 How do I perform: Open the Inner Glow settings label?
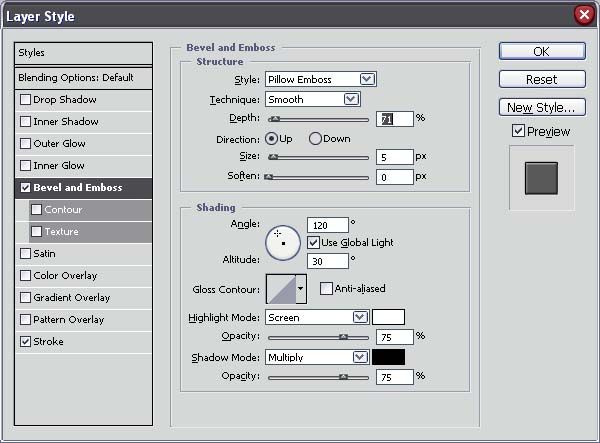[59, 166]
